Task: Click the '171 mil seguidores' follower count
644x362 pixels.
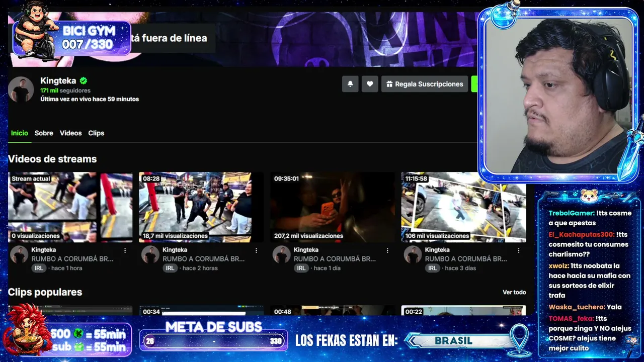Action: click(65, 90)
